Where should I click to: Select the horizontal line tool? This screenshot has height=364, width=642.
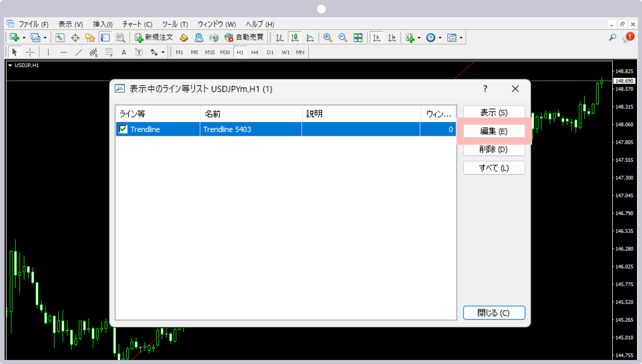(64, 52)
